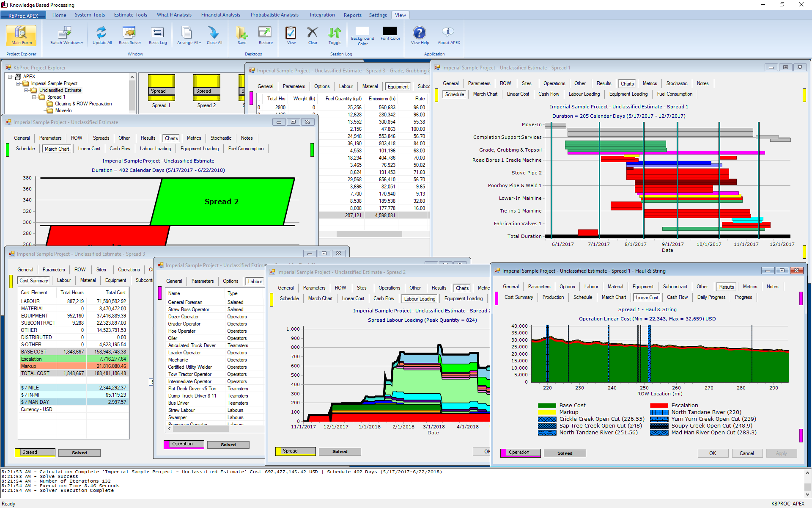Viewport: 812px width, 508px height.
Task: Open the Arrange All dropdown
Action: 189,35
